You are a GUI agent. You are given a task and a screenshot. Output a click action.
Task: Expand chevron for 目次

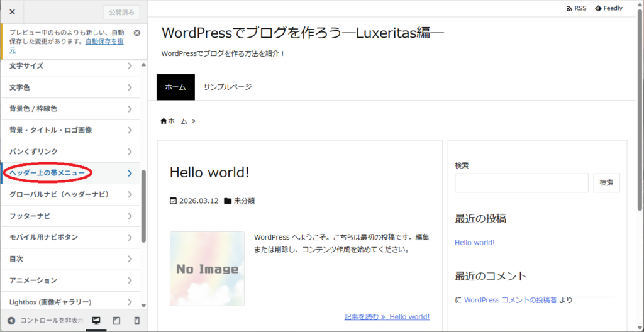(x=130, y=259)
